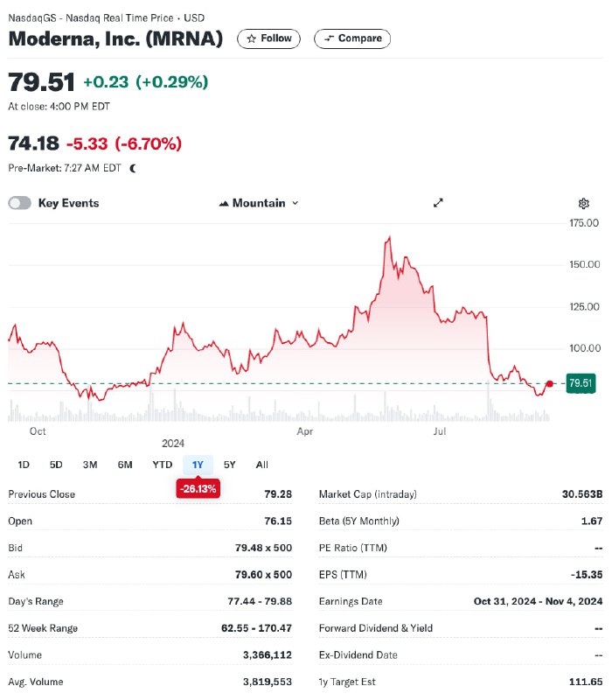Switch chart to 3M range

click(x=89, y=465)
